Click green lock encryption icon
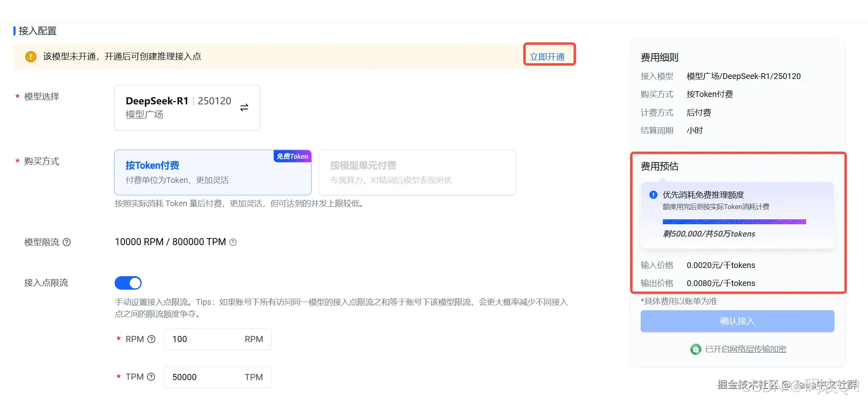 point(696,349)
